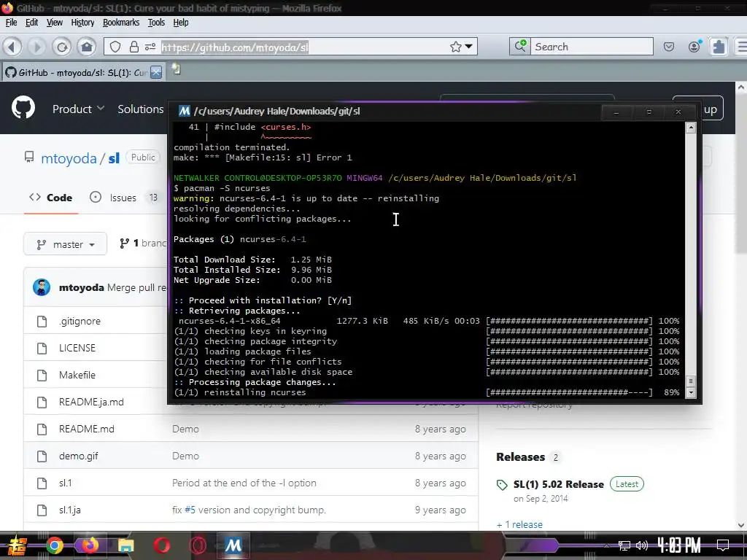Open the Releases heading link
Screen dimensions: 747x560
point(520,457)
